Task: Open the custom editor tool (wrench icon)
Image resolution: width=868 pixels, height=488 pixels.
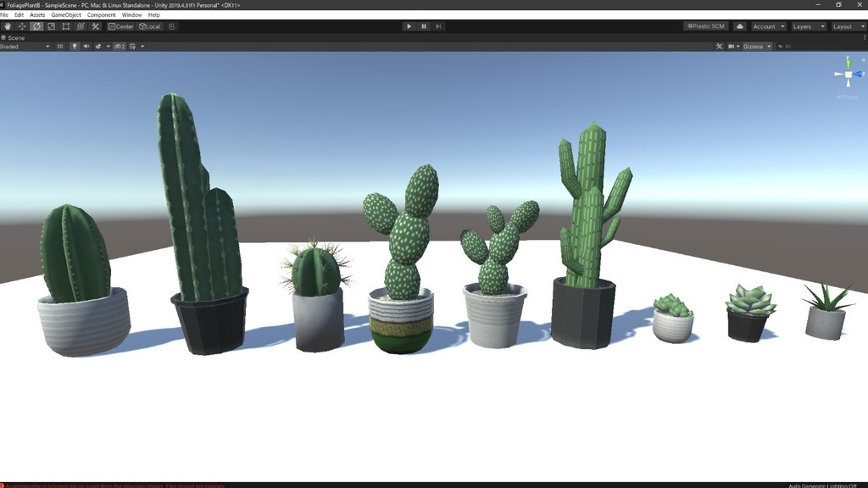Action: (x=96, y=26)
